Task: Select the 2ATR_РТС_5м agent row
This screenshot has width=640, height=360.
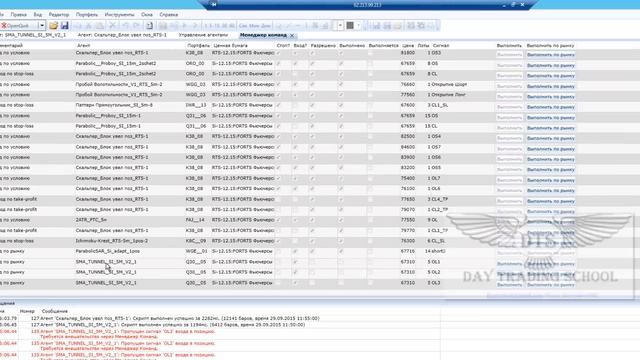Action: [x=91, y=220]
